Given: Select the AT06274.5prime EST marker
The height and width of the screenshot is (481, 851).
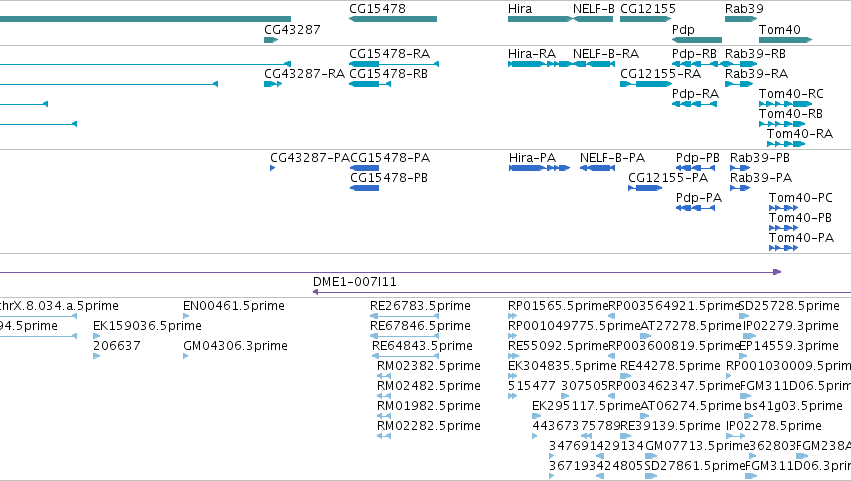Looking at the screenshot, I should (x=645, y=416).
